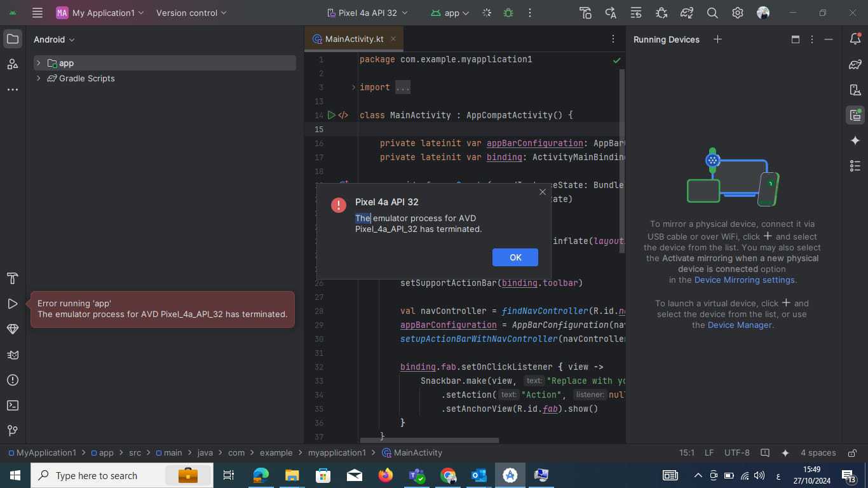This screenshot has height=488, width=868.
Task: Open the Problems tool window
Action: (x=12, y=380)
